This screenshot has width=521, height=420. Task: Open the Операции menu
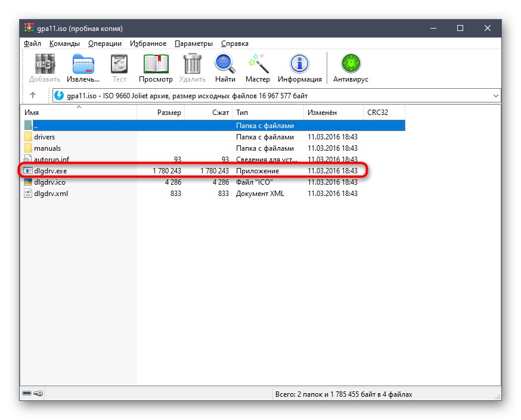(x=105, y=43)
